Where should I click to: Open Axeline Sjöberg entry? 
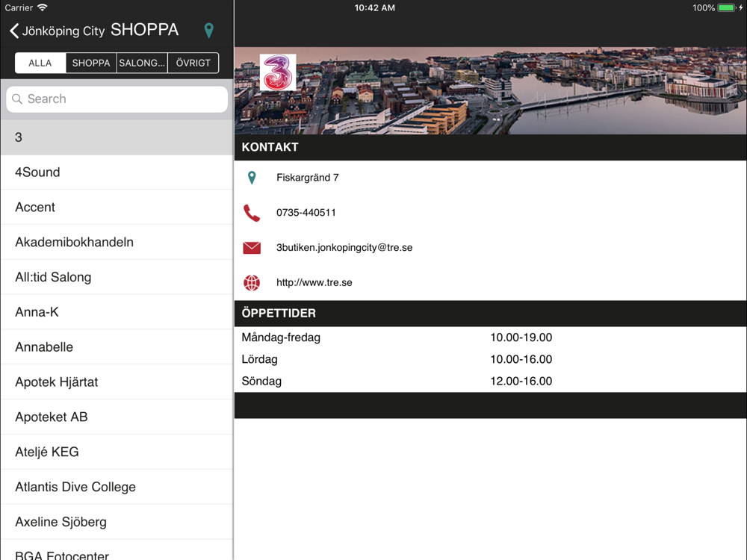[117, 522]
